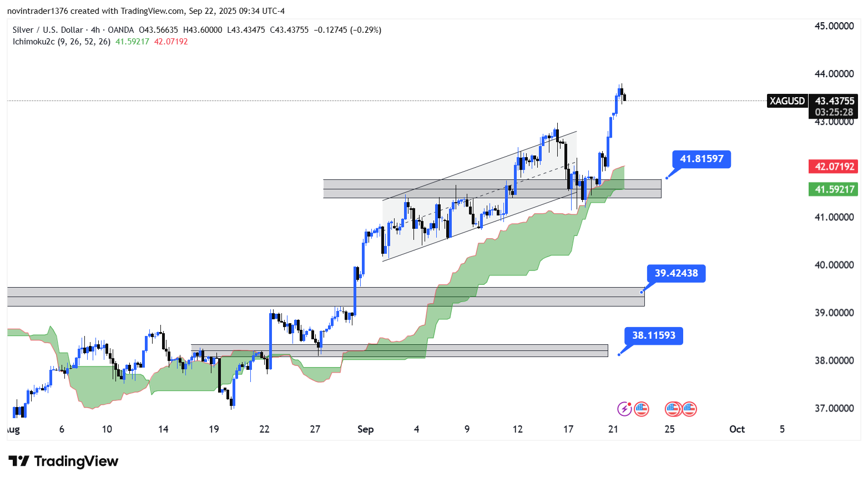Select the blue 38.11593 price callout
The image size is (868, 482).
(654, 335)
